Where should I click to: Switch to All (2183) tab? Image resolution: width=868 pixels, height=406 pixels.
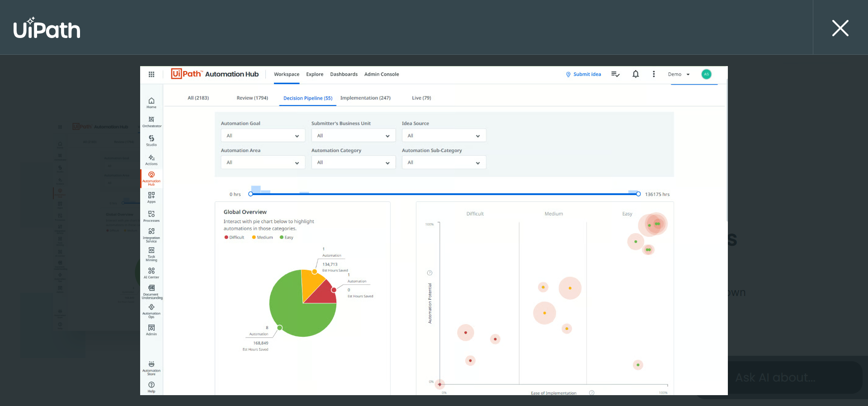coord(198,98)
